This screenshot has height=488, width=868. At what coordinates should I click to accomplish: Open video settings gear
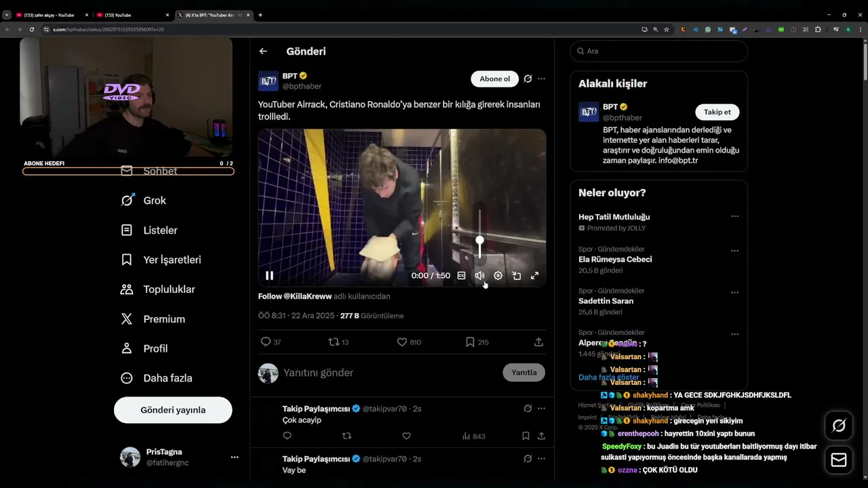(498, 275)
